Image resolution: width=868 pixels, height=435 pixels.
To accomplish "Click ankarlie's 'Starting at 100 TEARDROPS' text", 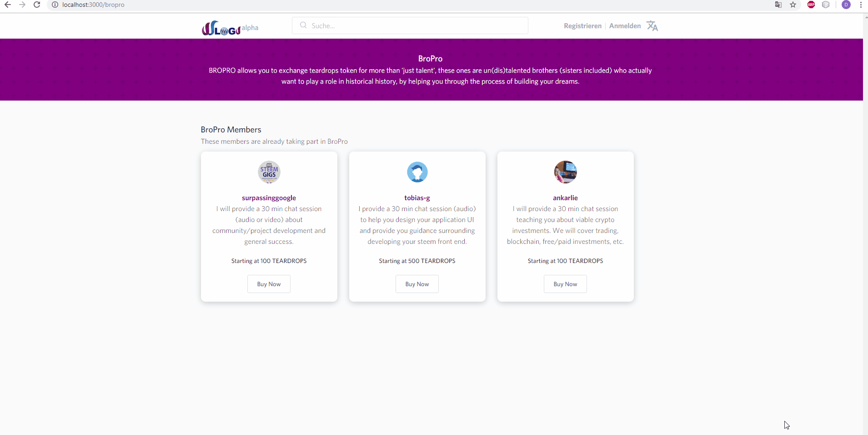I will click(x=566, y=261).
